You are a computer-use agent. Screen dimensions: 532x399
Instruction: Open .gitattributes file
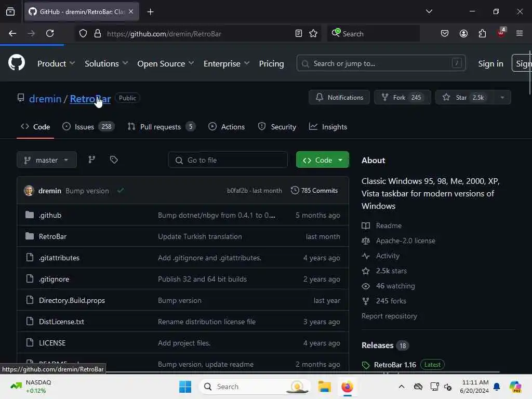[59, 258]
